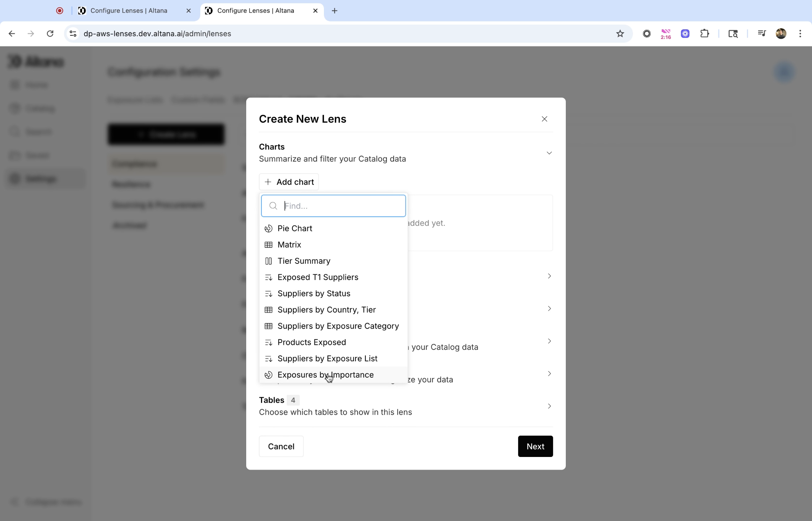Collapse the Charts section chevron
Viewport: 812px width, 521px height.
click(549, 153)
